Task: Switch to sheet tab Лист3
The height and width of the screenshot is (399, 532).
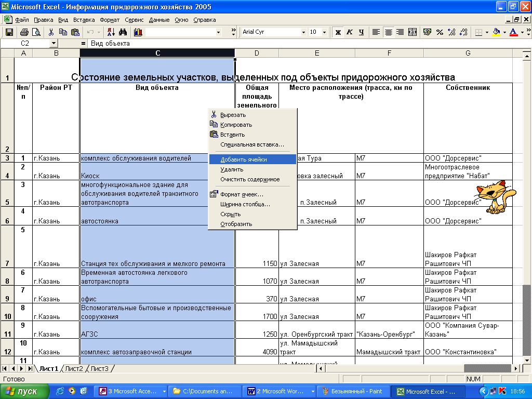Action: [99, 368]
